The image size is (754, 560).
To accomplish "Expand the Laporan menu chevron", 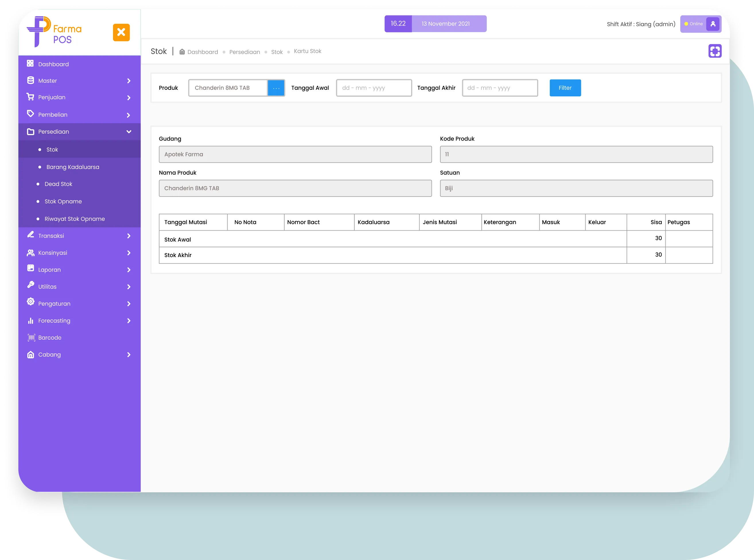I will click(x=129, y=270).
